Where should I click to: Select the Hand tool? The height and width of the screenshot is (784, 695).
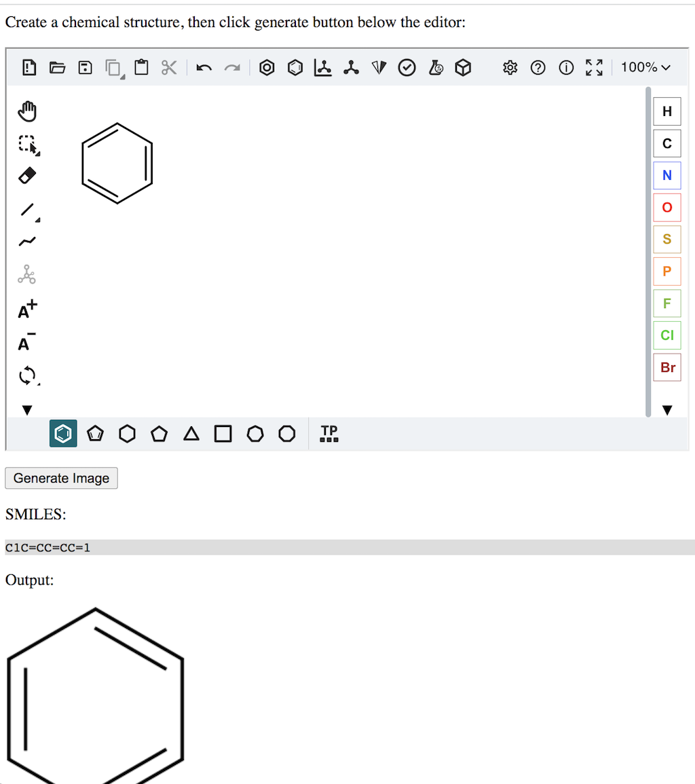click(27, 111)
